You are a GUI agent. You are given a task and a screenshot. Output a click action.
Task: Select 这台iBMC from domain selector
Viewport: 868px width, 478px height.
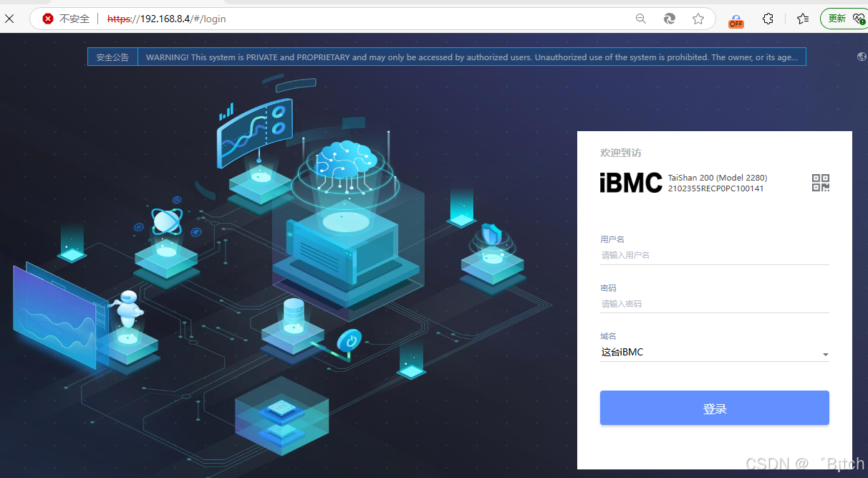click(x=620, y=352)
